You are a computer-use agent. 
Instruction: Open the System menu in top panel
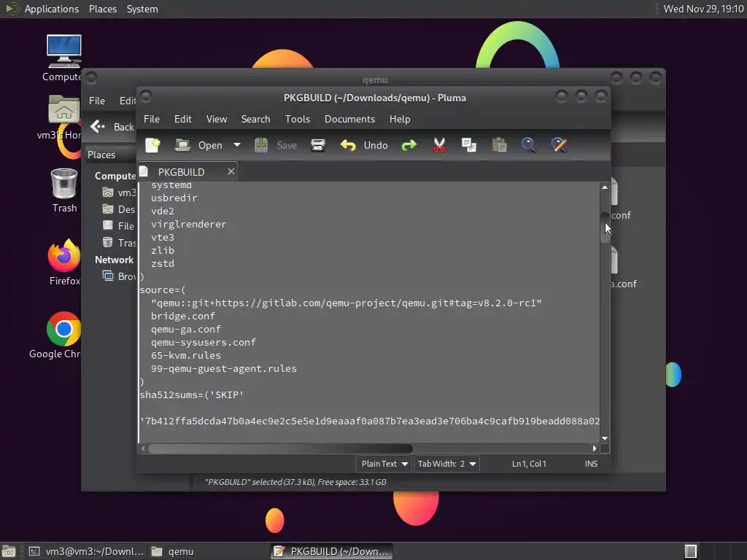tap(142, 9)
